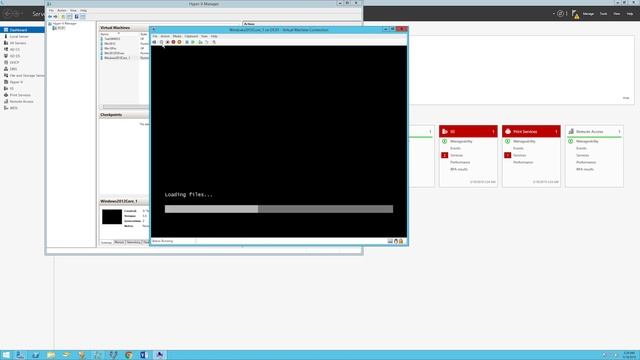Open Action menu in VM Connection window
The width and height of the screenshot is (640, 360).
pos(165,36)
